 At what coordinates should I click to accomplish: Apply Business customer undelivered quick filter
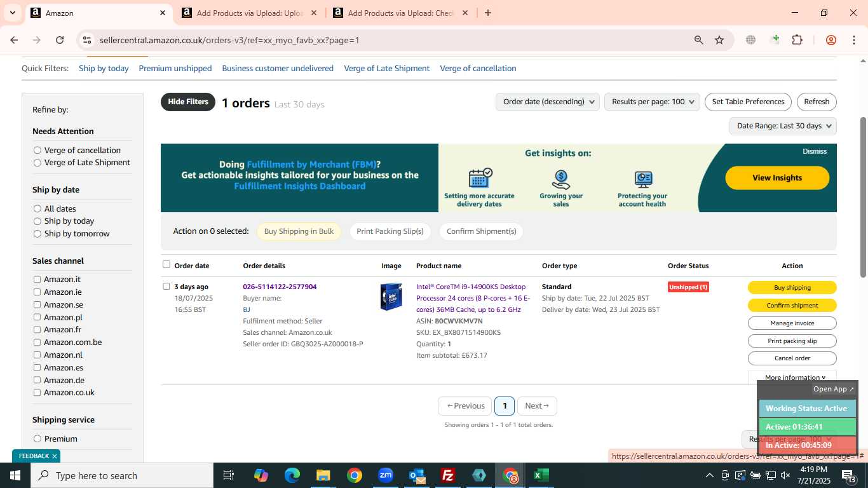(x=278, y=68)
